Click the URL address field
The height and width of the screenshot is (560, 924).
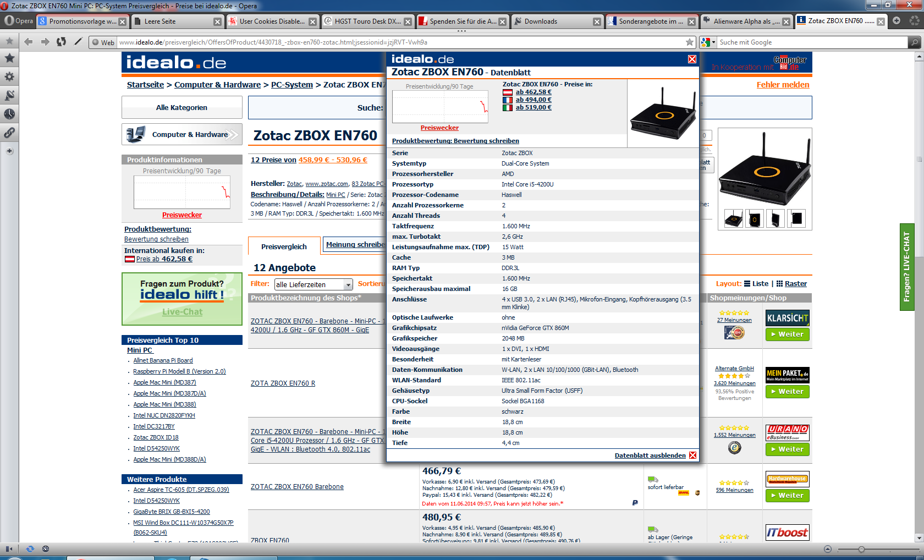point(401,42)
